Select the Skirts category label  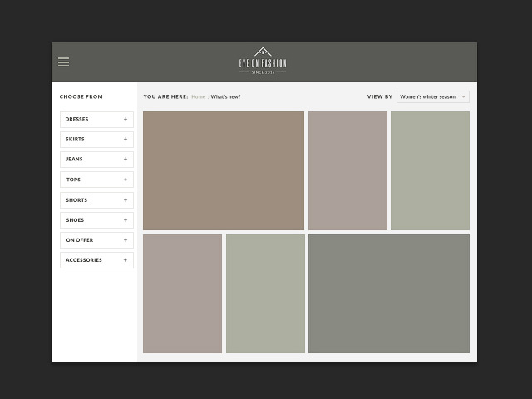pos(75,140)
